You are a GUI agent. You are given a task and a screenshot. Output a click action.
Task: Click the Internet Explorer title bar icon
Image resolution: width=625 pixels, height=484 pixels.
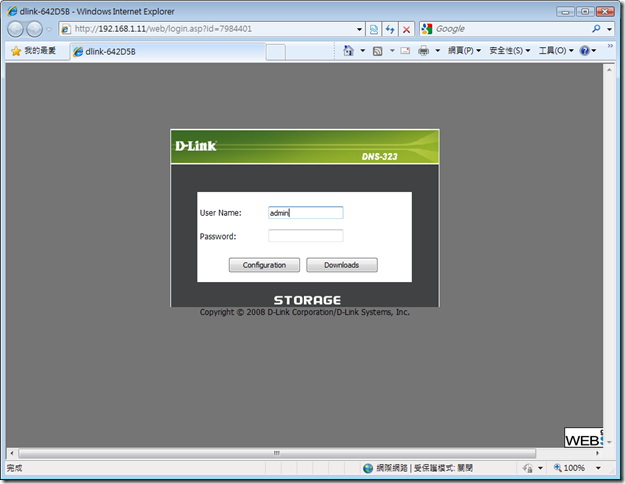click(12, 11)
